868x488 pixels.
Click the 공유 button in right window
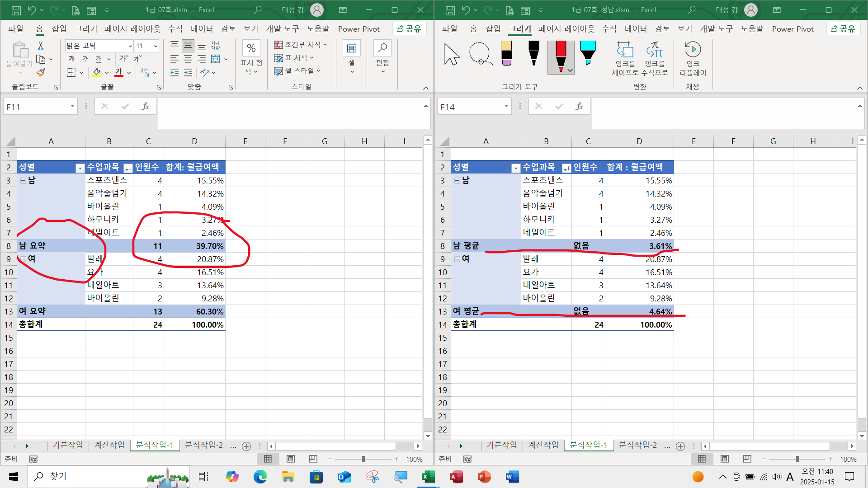click(844, 29)
